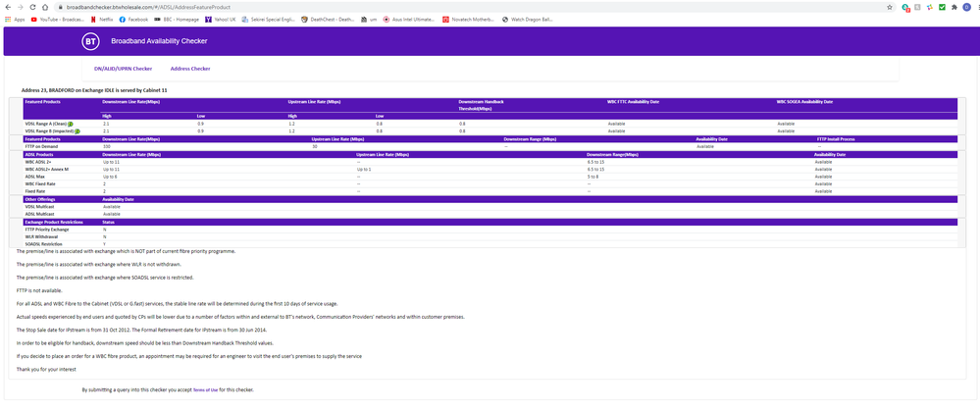Click the Broadband Availability Checker title
The height and width of the screenshot is (411, 980).
pos(159,41)
